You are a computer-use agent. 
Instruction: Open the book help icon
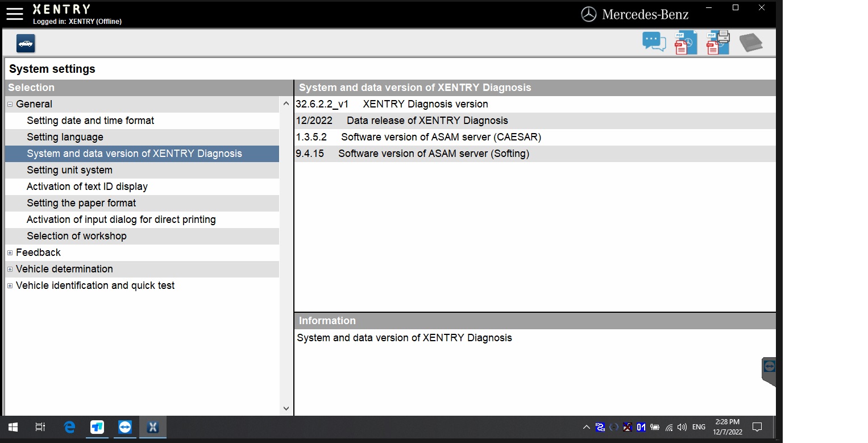pos(750,43)
